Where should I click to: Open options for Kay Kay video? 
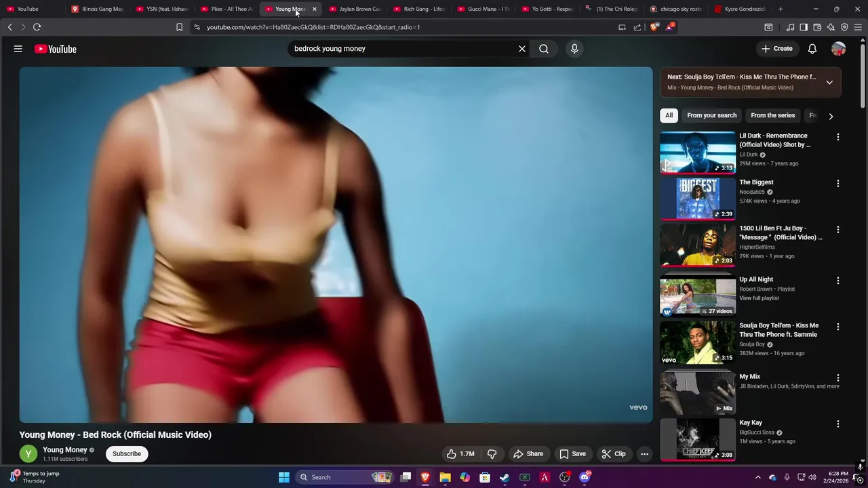pyautogui.click(x=838, y=424)
